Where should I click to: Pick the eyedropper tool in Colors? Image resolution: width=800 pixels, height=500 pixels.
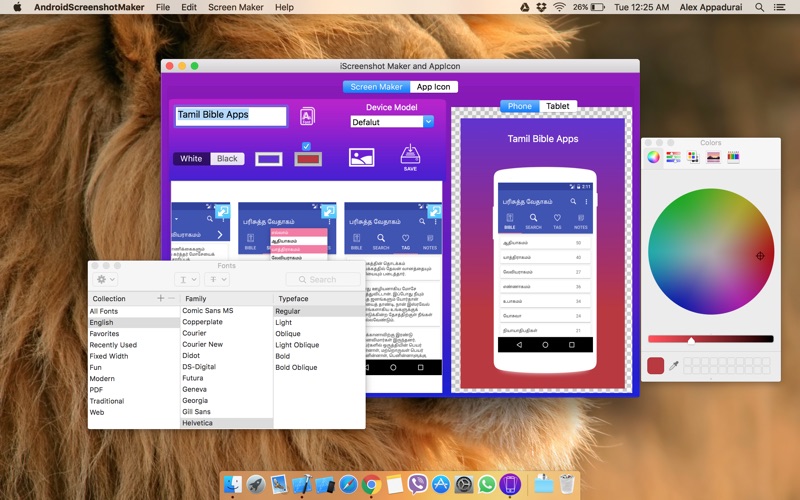coord(673,365)
